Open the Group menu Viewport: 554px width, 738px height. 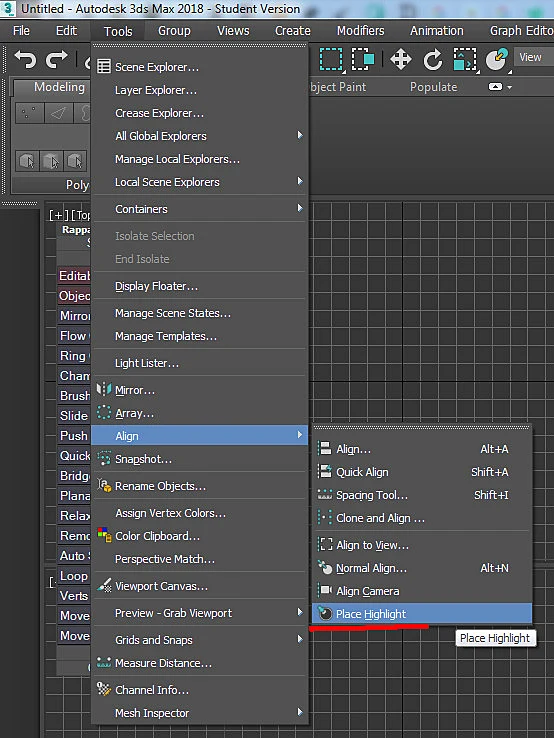coord(174,31)
